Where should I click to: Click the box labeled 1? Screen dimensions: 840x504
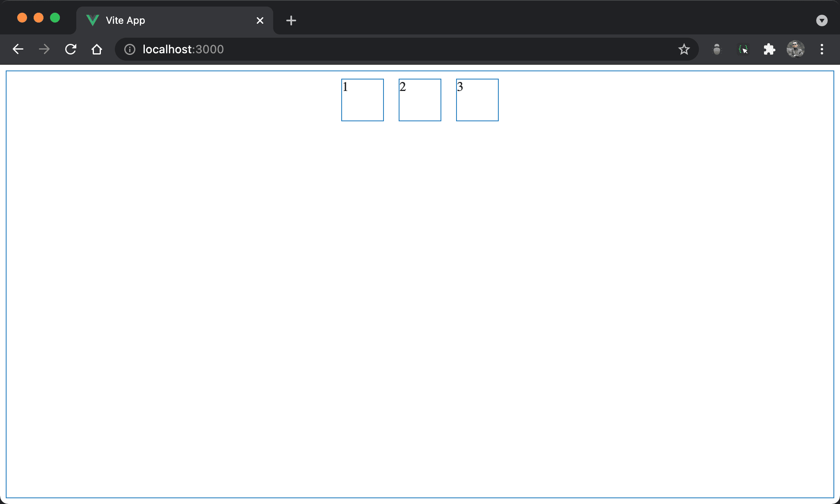click(363, 100)
